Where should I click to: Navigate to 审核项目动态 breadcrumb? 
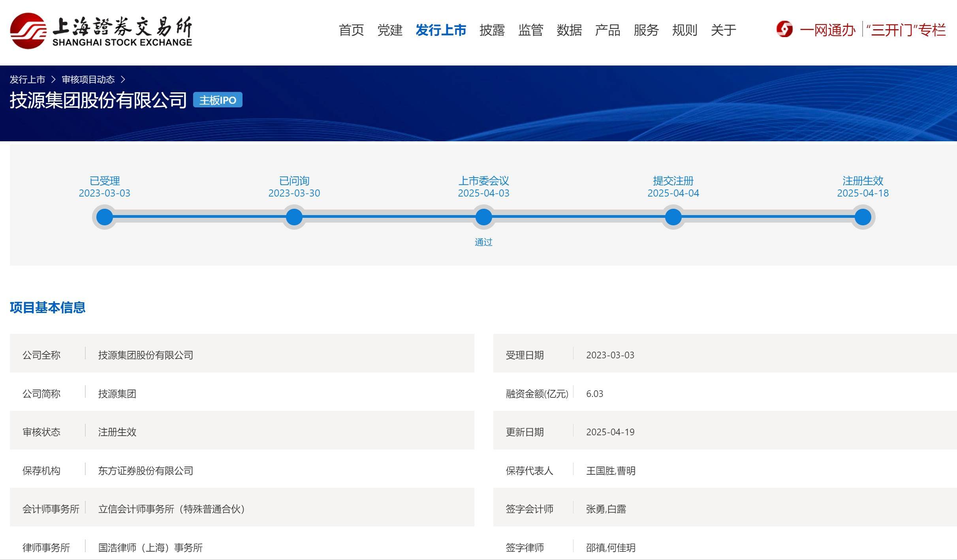click(88, 80)
